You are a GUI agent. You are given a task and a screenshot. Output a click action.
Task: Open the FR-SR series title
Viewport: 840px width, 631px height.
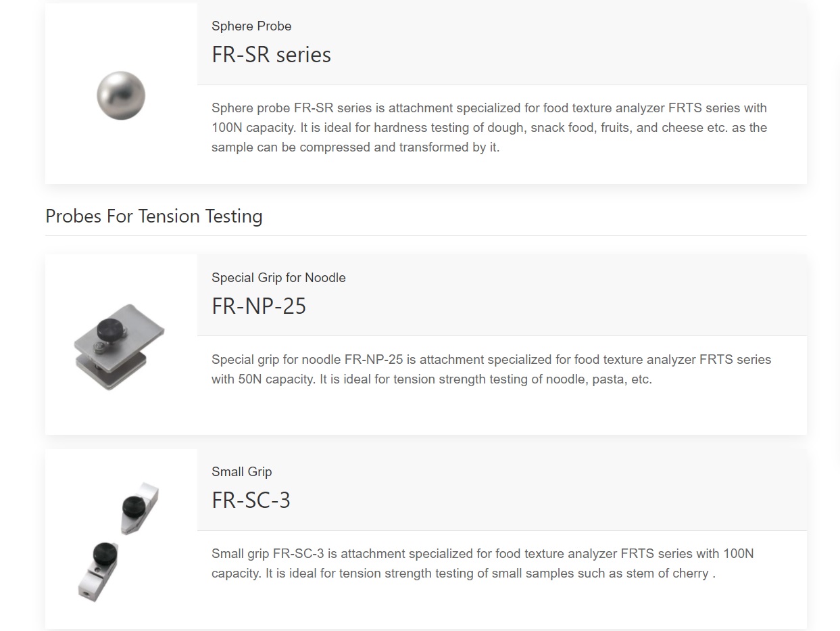(x=271, y=55)
